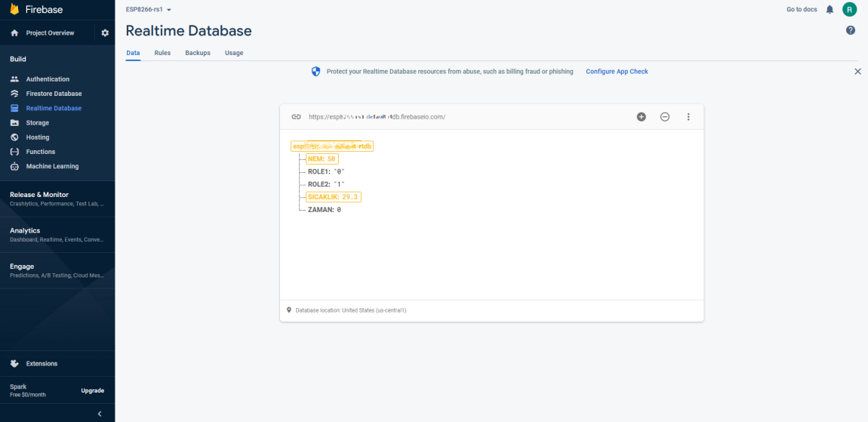868x422 pixels.
Task: Select the ROLE1 node
Action: [326, 171]
